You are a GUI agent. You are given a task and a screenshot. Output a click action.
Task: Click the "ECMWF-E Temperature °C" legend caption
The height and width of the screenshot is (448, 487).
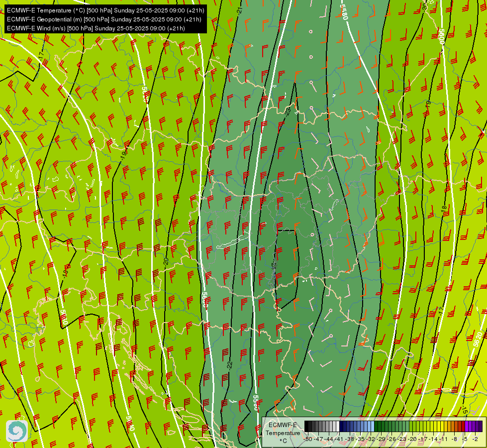point(283,433)
